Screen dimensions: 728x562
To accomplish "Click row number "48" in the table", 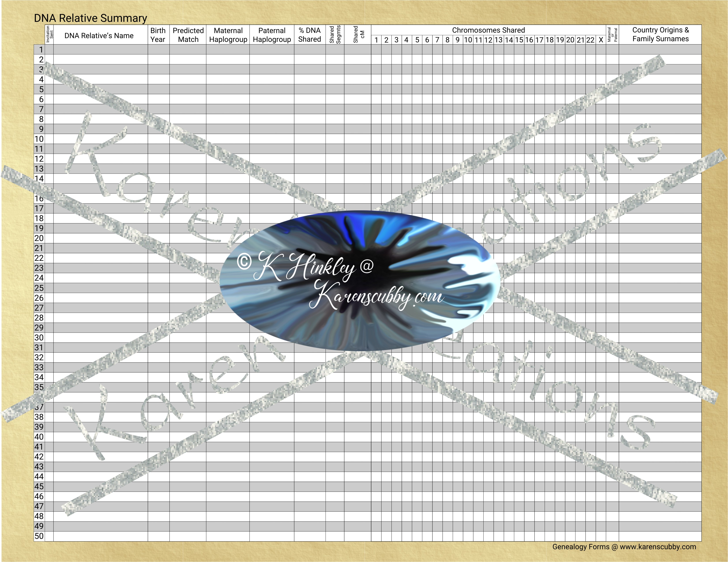I will [x=39, y=516].
